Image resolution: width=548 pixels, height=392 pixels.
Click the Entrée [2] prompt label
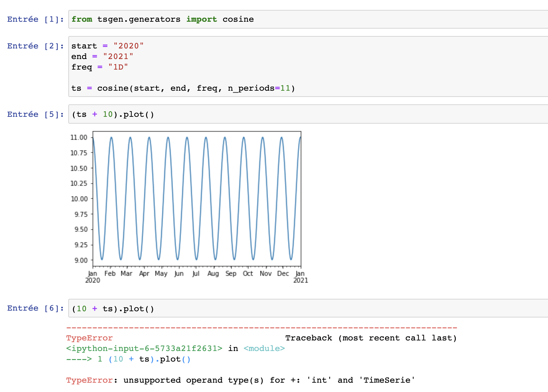[x=35, y=46]
